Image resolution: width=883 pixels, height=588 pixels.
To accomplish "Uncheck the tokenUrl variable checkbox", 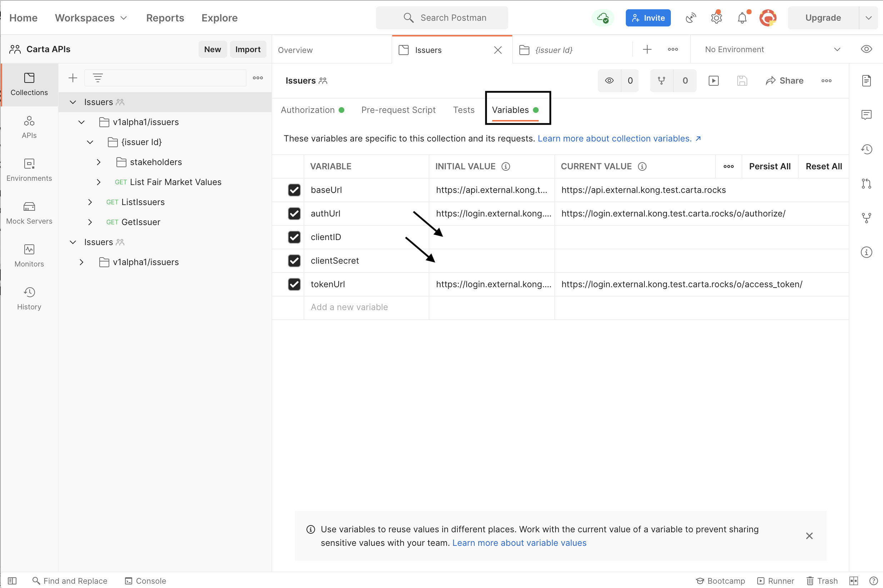I will click(x=294, y=284).
